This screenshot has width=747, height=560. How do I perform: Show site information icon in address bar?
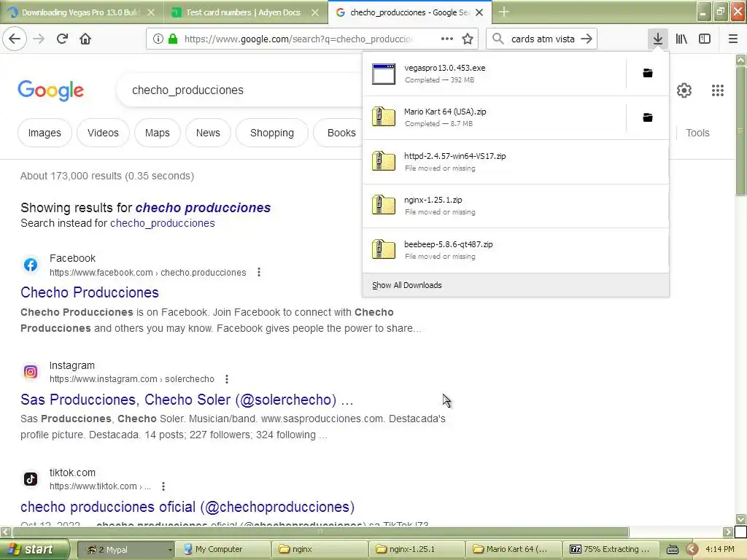point(158,39)
